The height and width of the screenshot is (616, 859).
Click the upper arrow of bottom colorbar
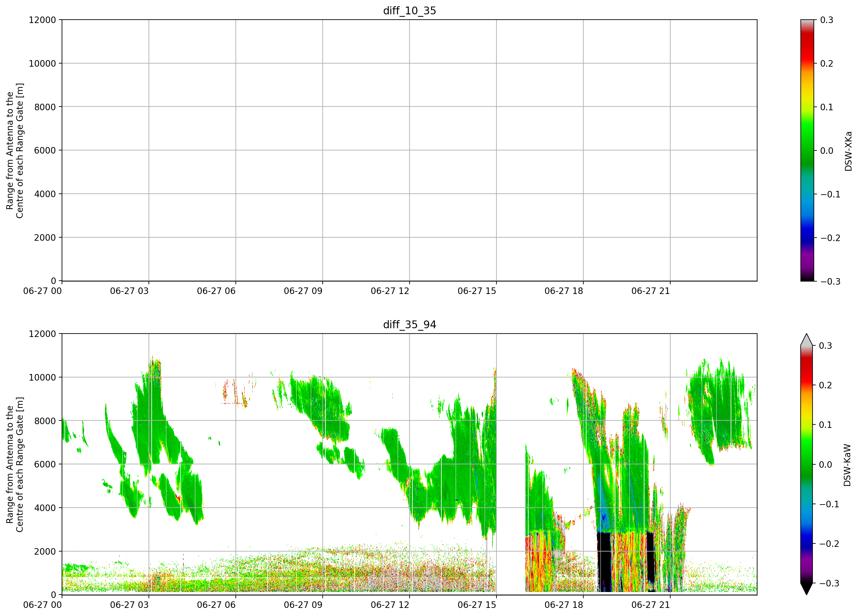click(x=807, y=340)
